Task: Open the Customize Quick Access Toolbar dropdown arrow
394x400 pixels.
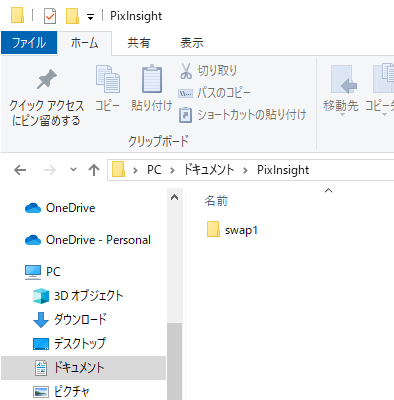Action: pyautogui.click(x=90, y=17)
